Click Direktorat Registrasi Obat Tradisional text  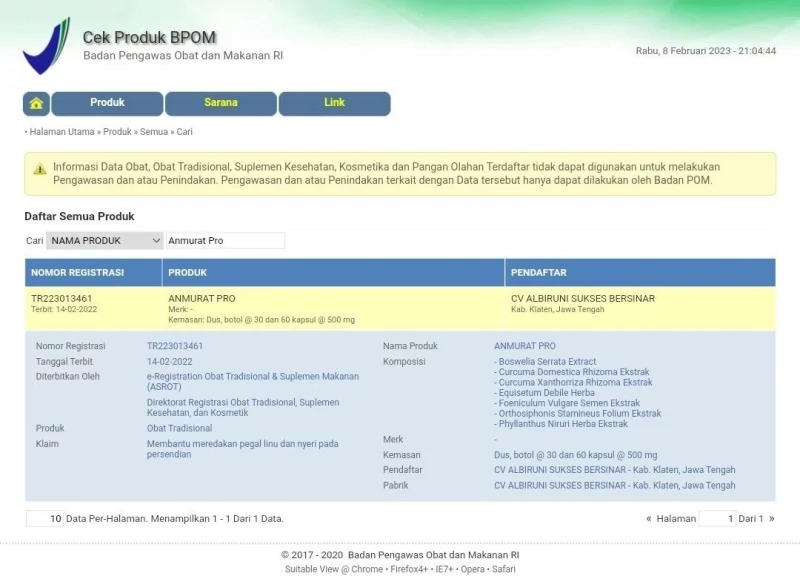pyautogui.click(x=243, y=408)
